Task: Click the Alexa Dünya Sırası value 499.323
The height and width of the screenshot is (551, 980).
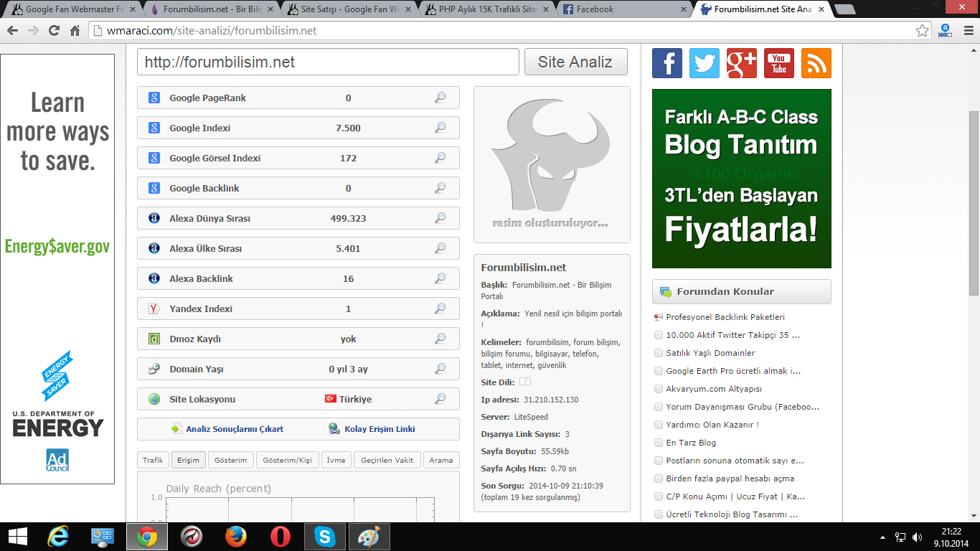Action: (x=349, y=218)
